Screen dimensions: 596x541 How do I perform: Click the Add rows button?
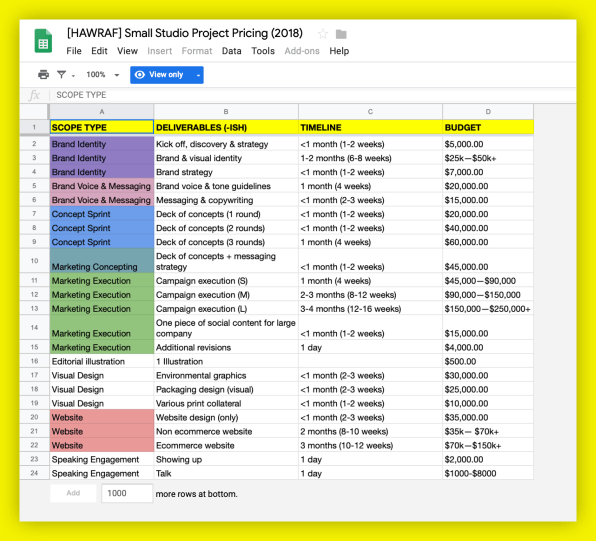tap(73, 493)
